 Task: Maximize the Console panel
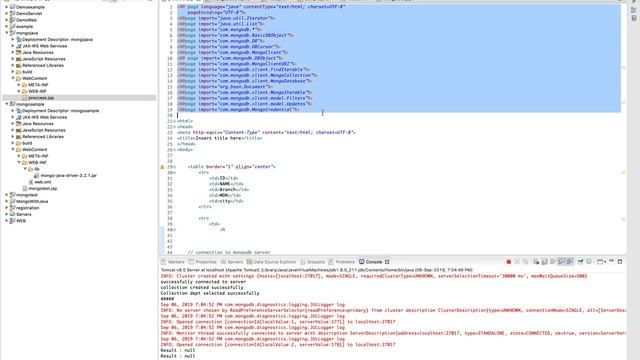[620, 262]
